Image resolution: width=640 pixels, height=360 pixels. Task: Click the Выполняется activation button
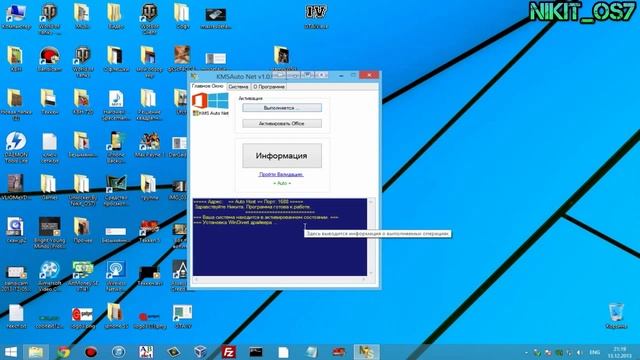coord(282,108)
